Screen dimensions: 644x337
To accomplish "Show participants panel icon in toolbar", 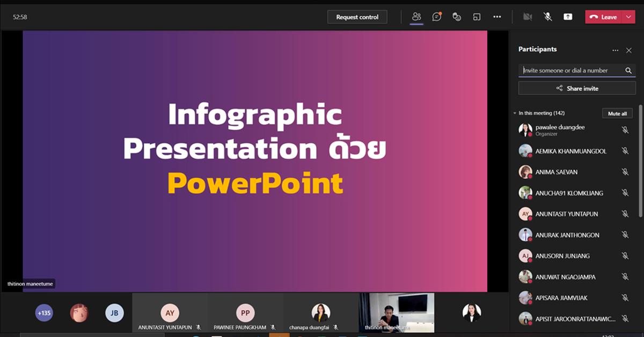I will tap(416, 17).
